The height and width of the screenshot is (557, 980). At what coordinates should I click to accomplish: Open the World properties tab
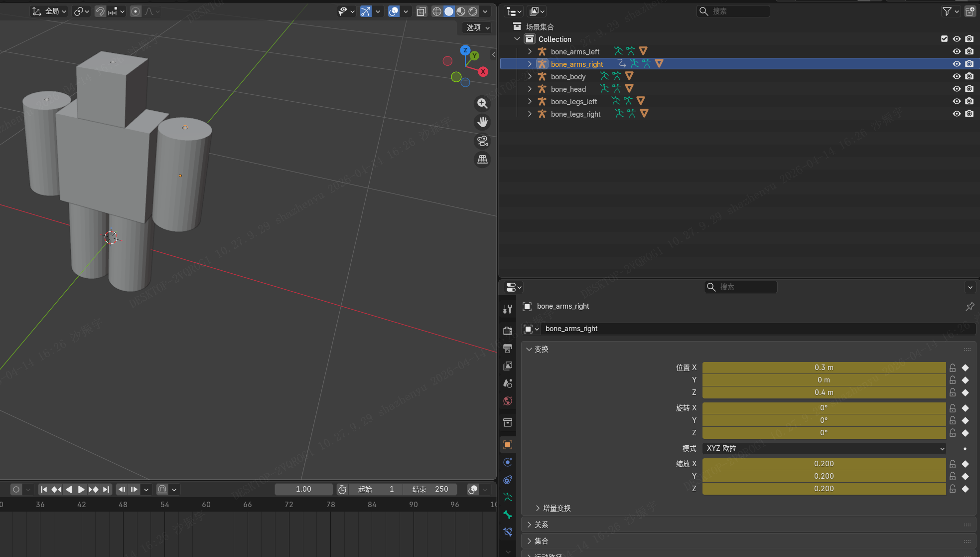(x=508, y=401)
